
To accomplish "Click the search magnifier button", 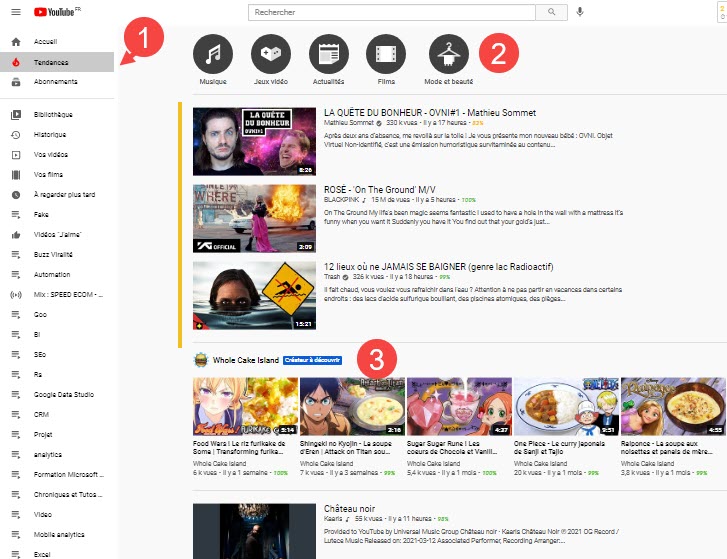I will click(x=551, y=12).
